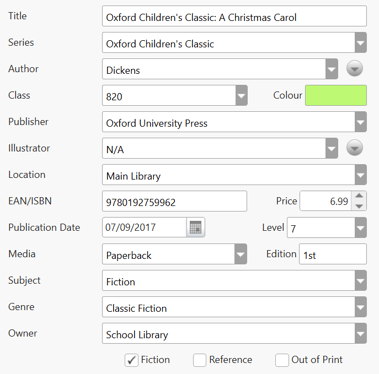This screenshot has width=379, height=374.
Task: Expand the Publisher dropdown
Action: pyautogui.click(x=361, y=122)
